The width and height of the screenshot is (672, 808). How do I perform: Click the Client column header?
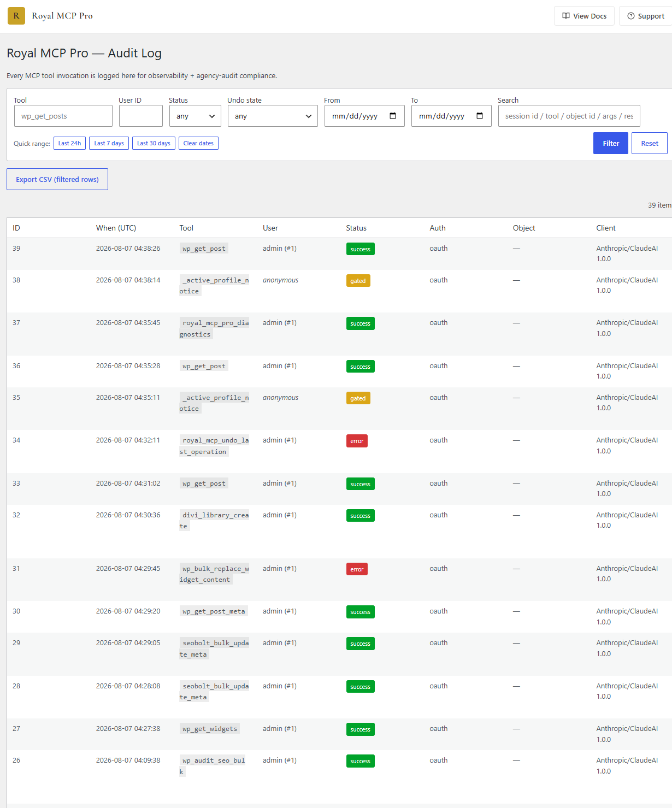point(606,228)
